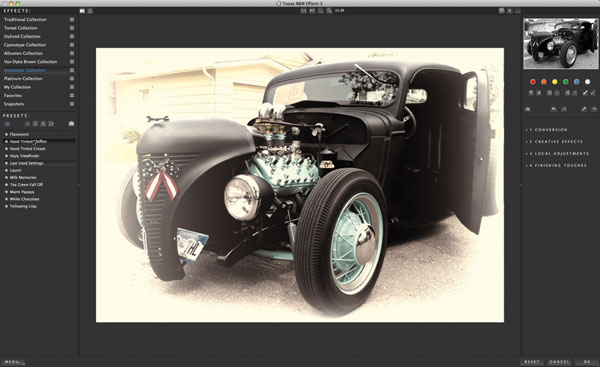
Task: Select the brush icon below the white dot
Action: [x=585, y=93]
